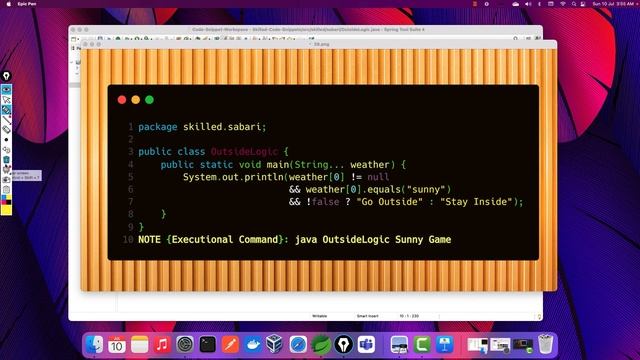
Task: Open Wi-Fi menu in the menu bar
Action: coord(562,4)
